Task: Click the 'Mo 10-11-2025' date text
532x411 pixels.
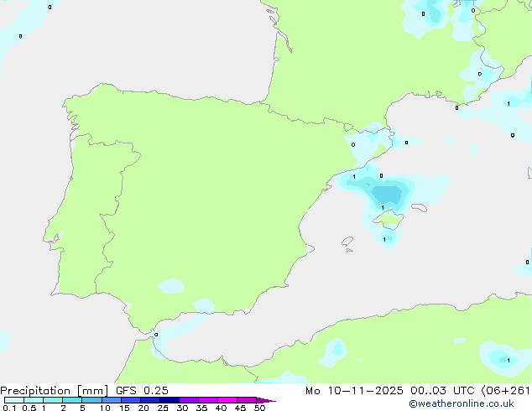Action: [354, 391]
